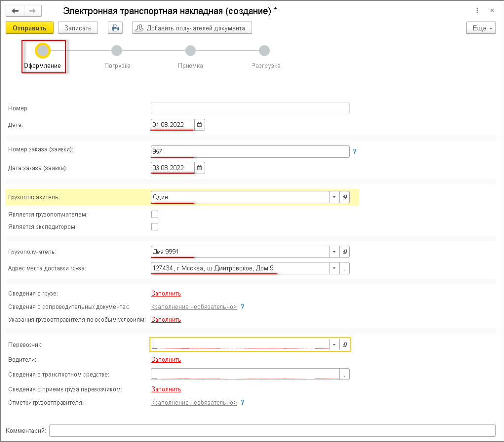The image size is (504, 442).
Task: Go back with the left arrow
Action: [x=15, y=11]
